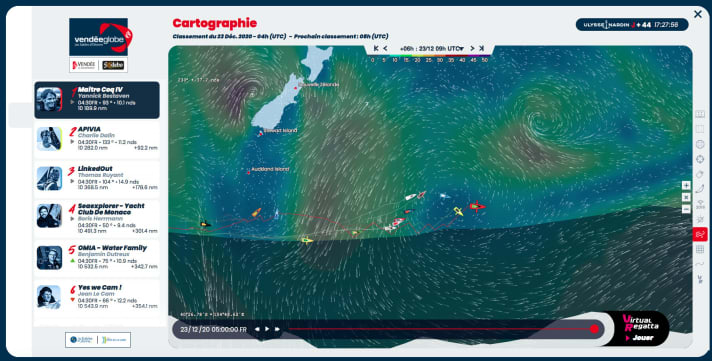Screen dimensions: 712x361
Task: Click the 23/12/20 05:00:00 FR timestamp
Action: pyautogui.click(x=213, y=329)
